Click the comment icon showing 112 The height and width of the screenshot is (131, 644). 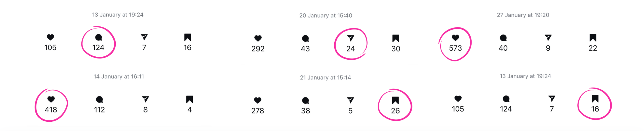[99, 100]
